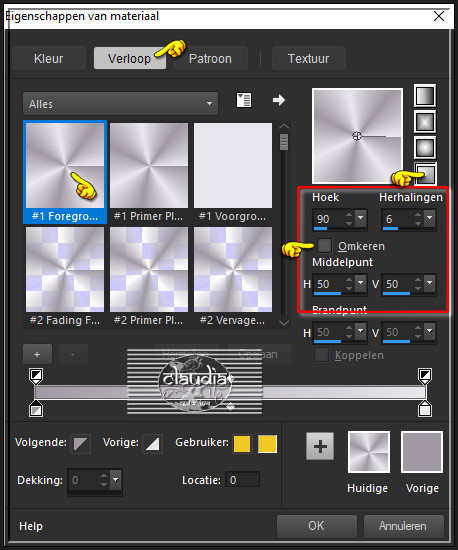Click the large gradient preview center handle
The width and height of the screenshot is (458, 550).
click(357, 136)
